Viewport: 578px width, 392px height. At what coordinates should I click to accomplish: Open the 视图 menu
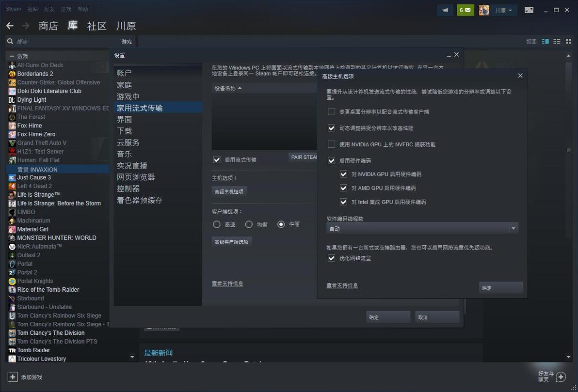tap(32, 9)
